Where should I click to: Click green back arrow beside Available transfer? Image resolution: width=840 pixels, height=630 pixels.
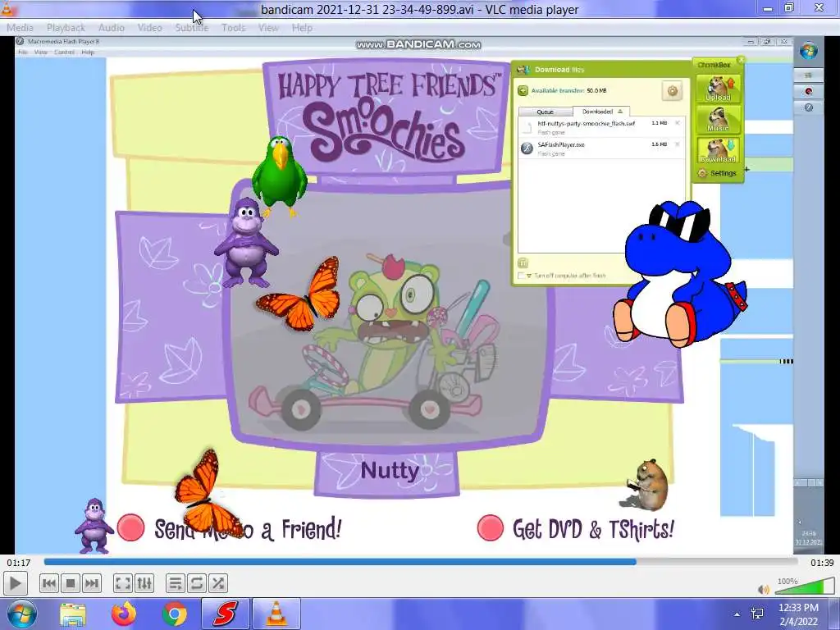(x=523, y=90)
